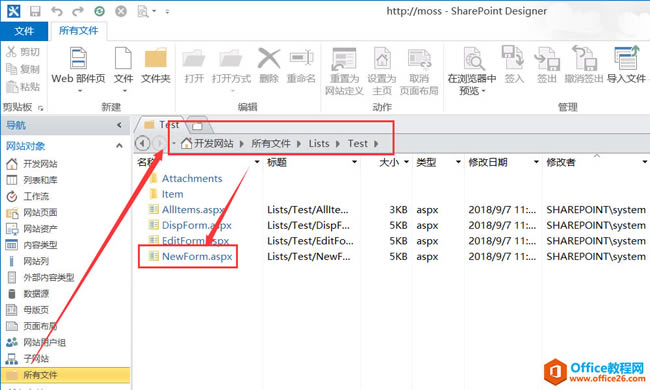This screenshot has height=390, width=650.
Task: Open 类型 column filter dropdown
Action: (x=458, y=162)
